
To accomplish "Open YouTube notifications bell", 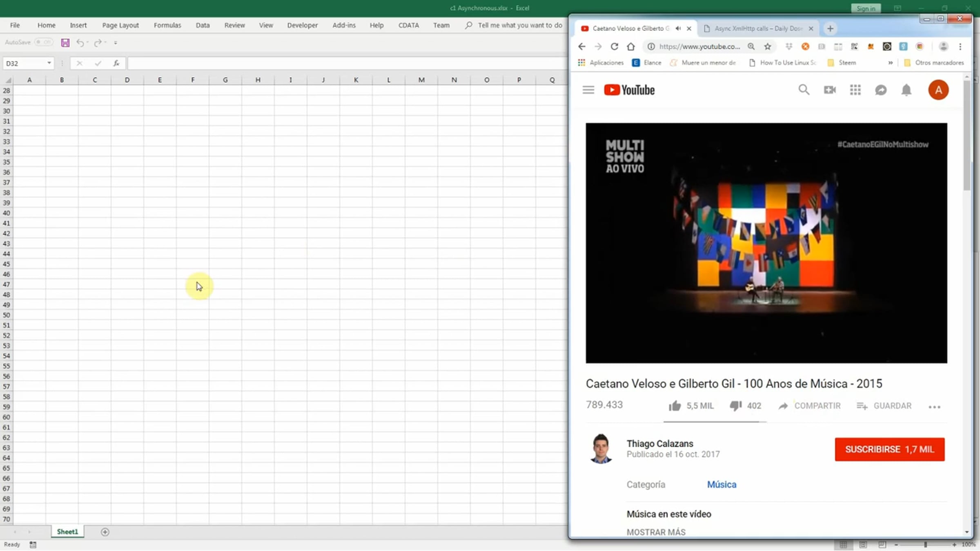I will click(906, 90).
